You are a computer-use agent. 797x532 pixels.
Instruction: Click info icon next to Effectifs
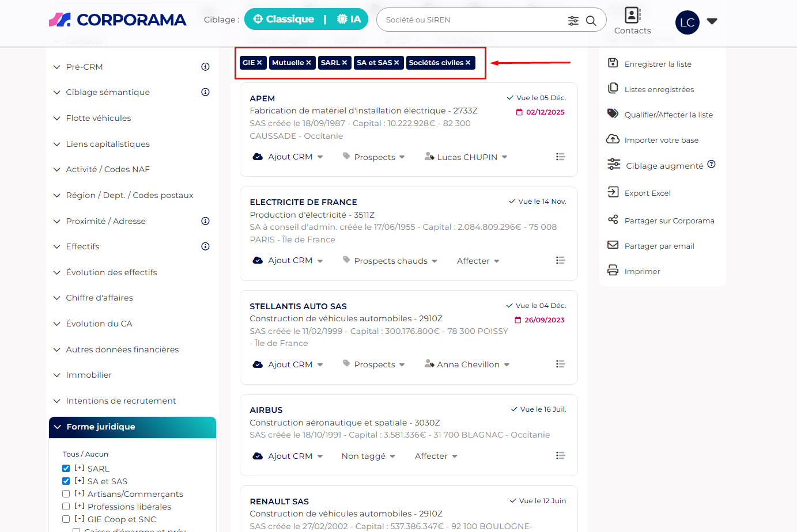(205, 246)
